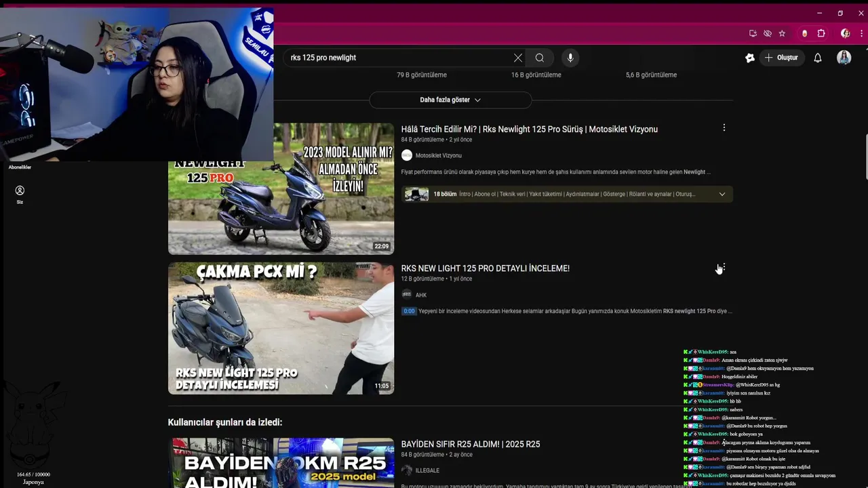Image resolution: width=868 pixels, height=488 pixels.
Task: Open Abonelikler in the sidebar
Action: click(20, 167)
